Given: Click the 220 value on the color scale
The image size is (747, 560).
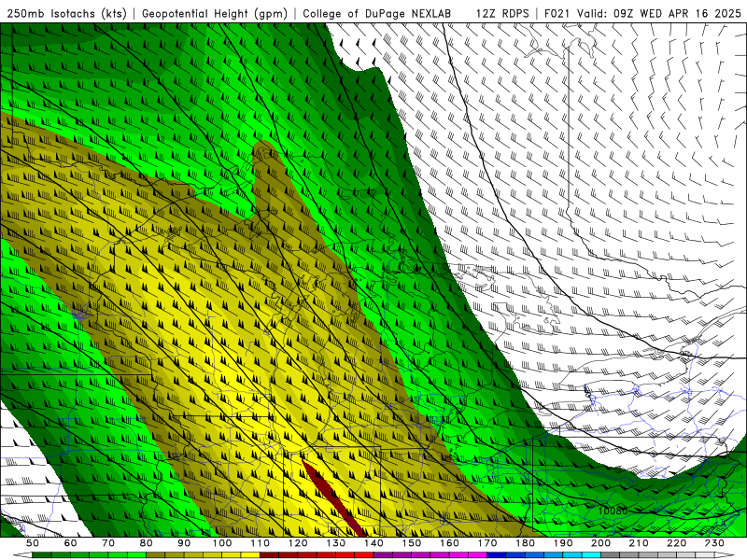Looking at the screenshot, I should click(677, 543).
